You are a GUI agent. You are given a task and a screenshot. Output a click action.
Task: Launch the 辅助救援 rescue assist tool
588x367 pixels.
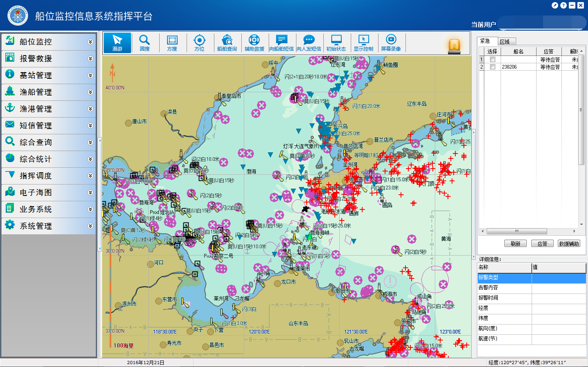pos(254,42)
